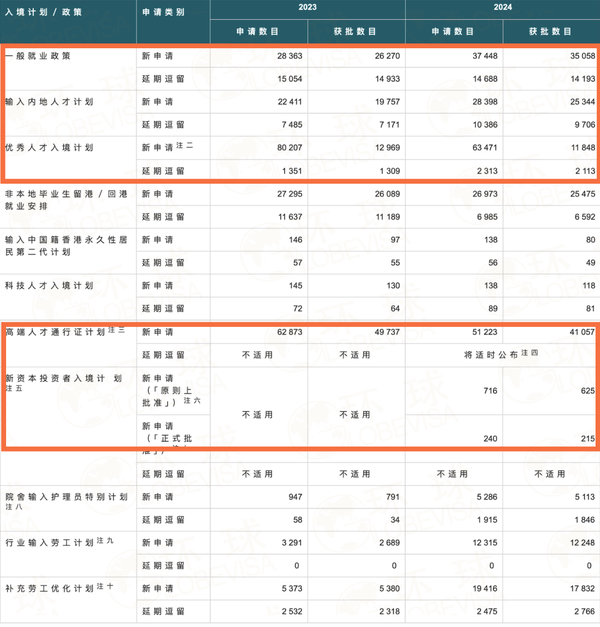Click the 2023 year header
The image size is (600, 627).
[307, 7]
